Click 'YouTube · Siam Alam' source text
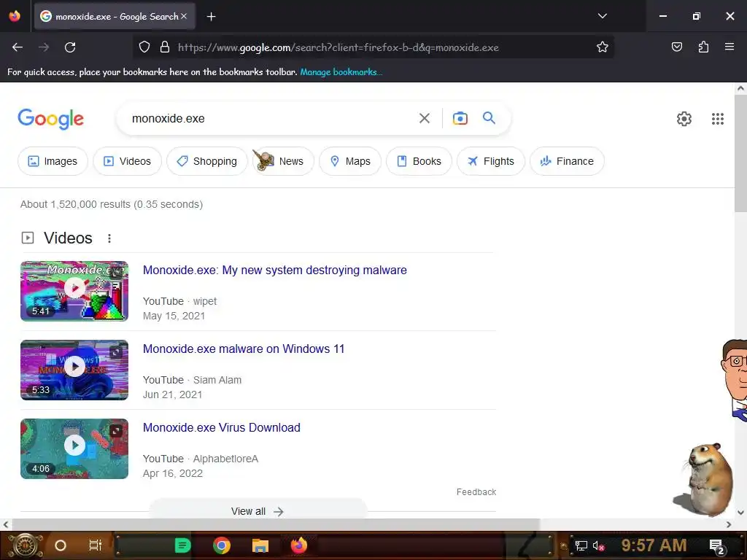 (192, 380)
